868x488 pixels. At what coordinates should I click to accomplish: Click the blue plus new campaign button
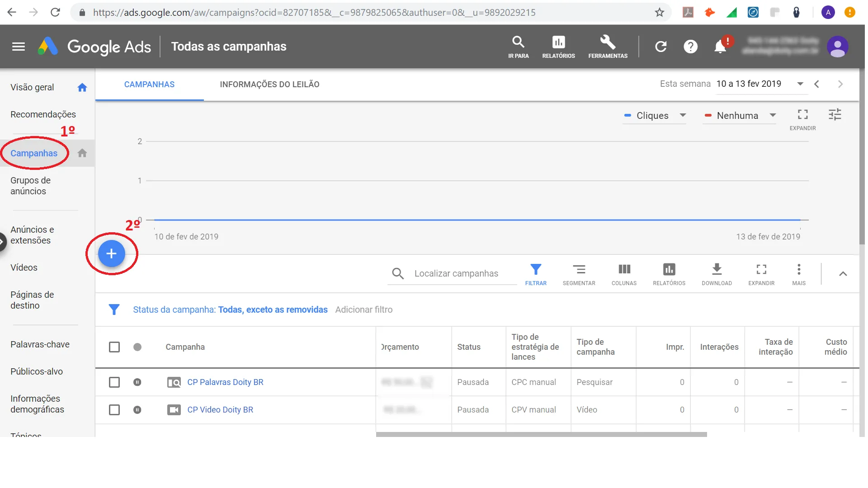pos(111,253)
